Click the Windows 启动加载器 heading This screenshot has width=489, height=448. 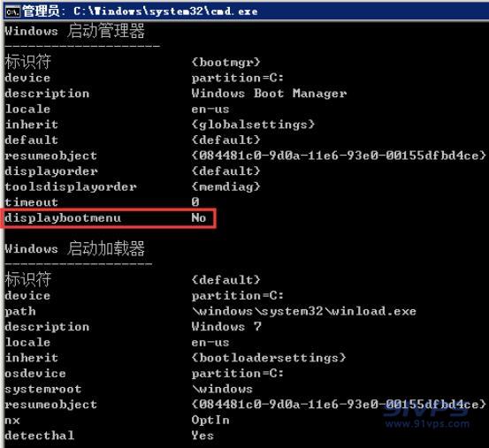pos(74,248)
